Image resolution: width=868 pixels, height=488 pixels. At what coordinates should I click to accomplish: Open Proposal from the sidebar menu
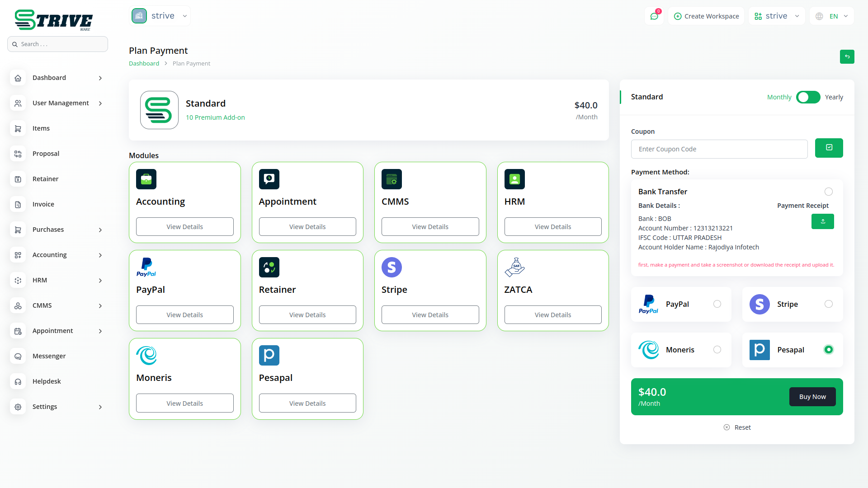click(46, 154)
